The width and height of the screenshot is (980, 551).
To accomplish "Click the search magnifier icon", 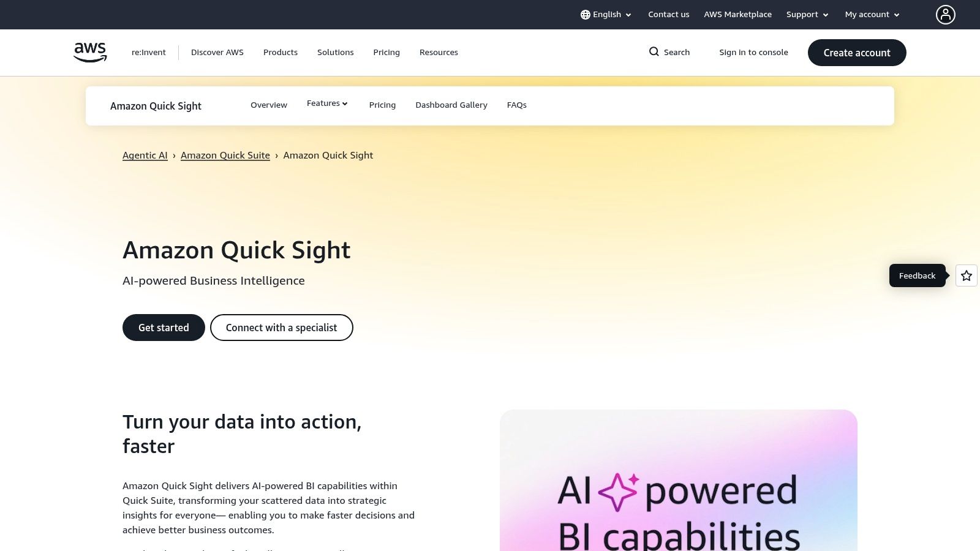I will (x=654, y=52).
